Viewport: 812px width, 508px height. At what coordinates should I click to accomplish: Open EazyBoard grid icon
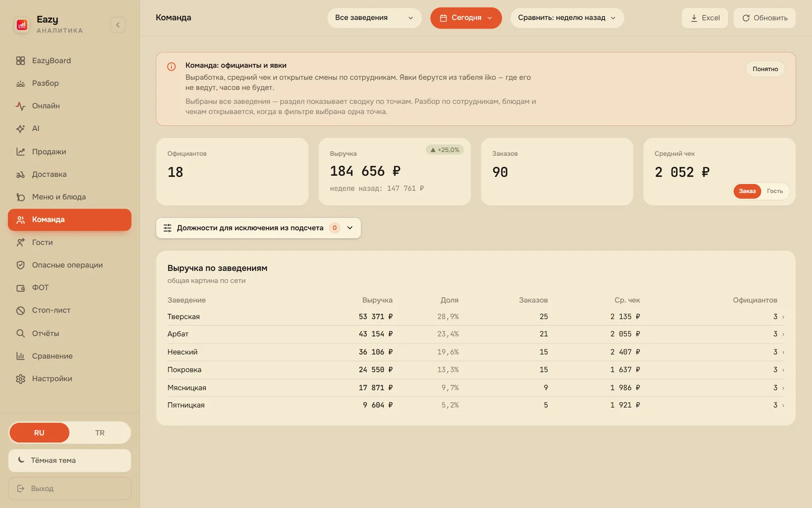click(x=20, y=60)
